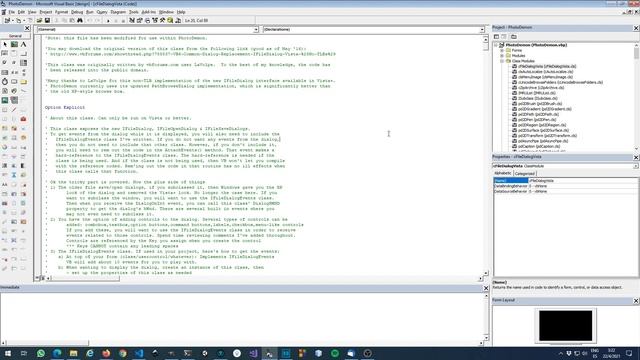The width and height of the screenshot is (640, 360).
Task: Select pd2DBrush class in project tree
Action: (537, 104)
